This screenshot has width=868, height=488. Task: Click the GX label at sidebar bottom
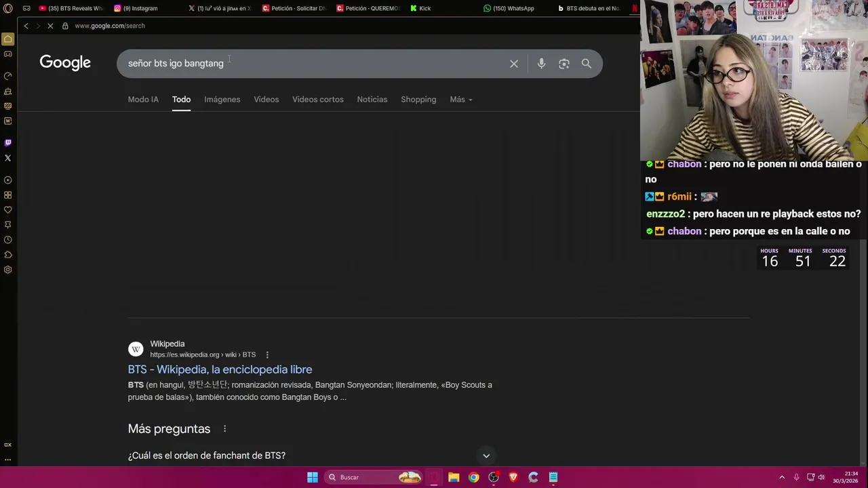(x=8, y=445)
